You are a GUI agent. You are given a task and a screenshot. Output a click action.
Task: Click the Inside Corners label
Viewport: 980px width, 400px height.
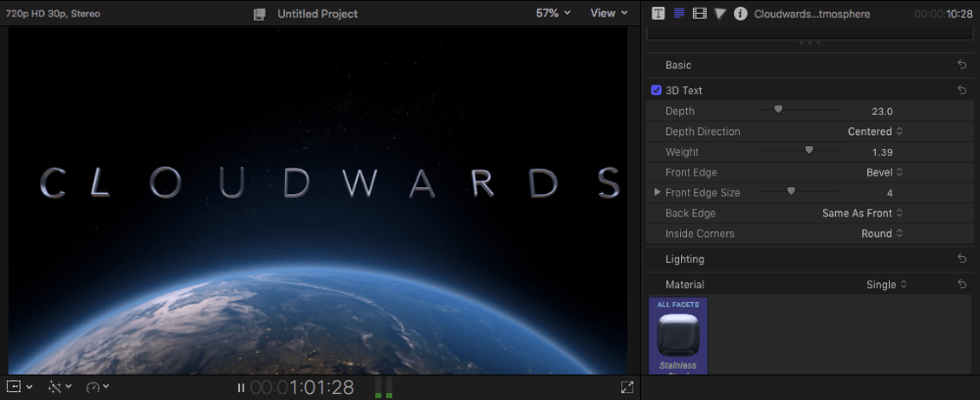pos(700,233)
